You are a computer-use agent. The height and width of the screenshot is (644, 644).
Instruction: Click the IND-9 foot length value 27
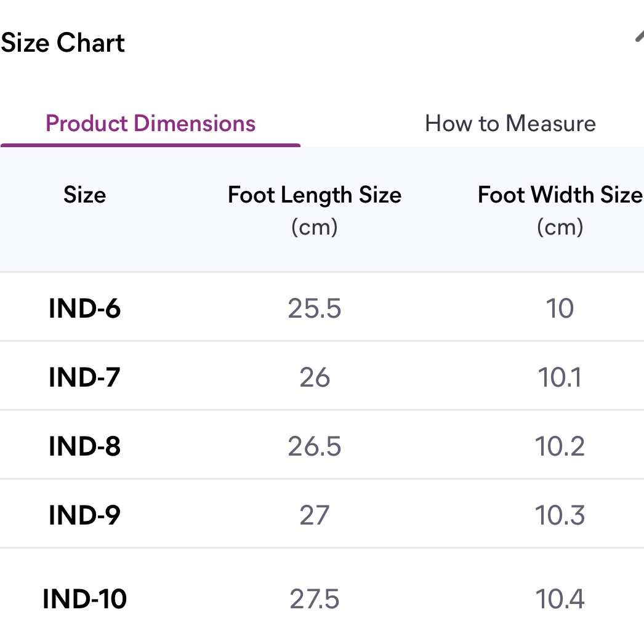click(x=315, y=515)
